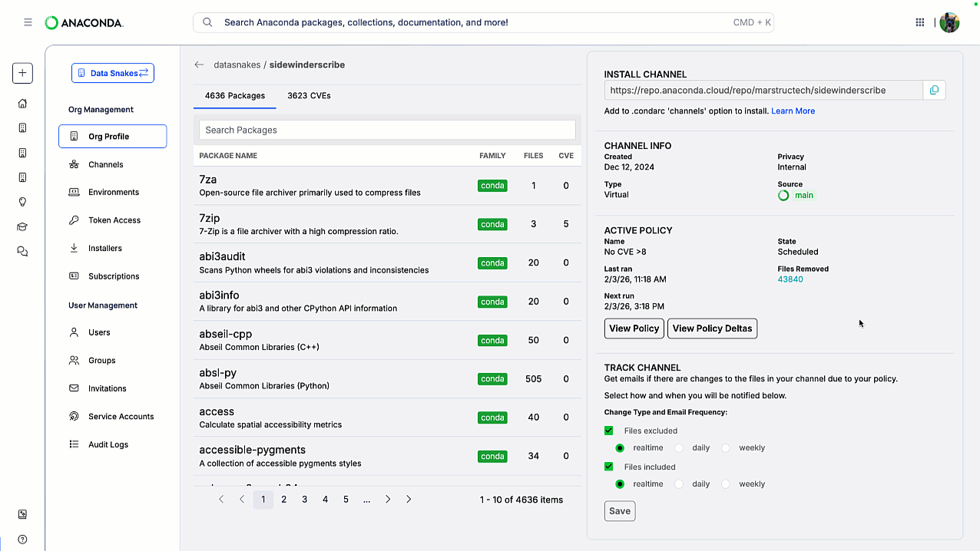Click the icon above help in left rail
Image resolution: width=980 pixels, height=551 pixels.
(x=22, y=514)
